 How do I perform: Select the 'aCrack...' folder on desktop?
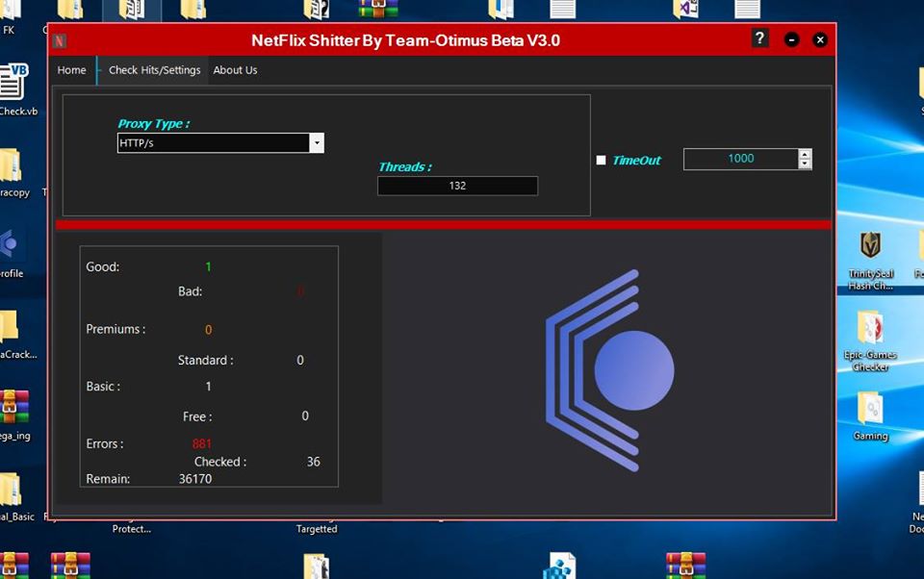16,334
